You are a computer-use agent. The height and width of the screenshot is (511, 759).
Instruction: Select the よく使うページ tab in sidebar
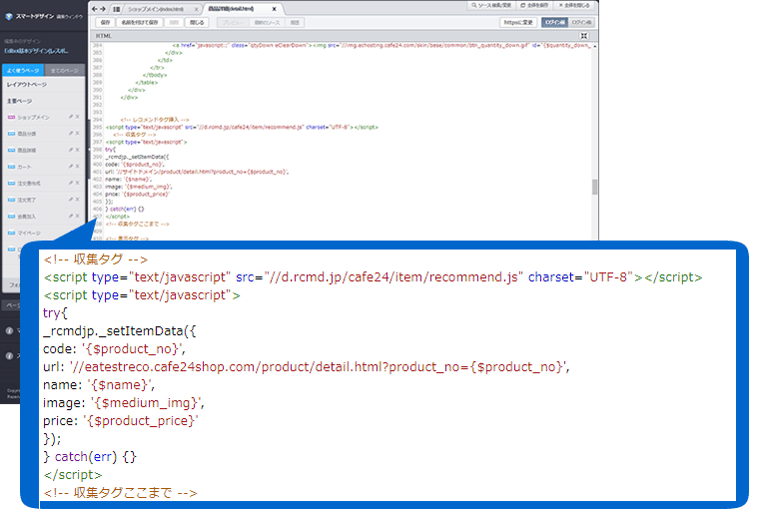point(23,71)
